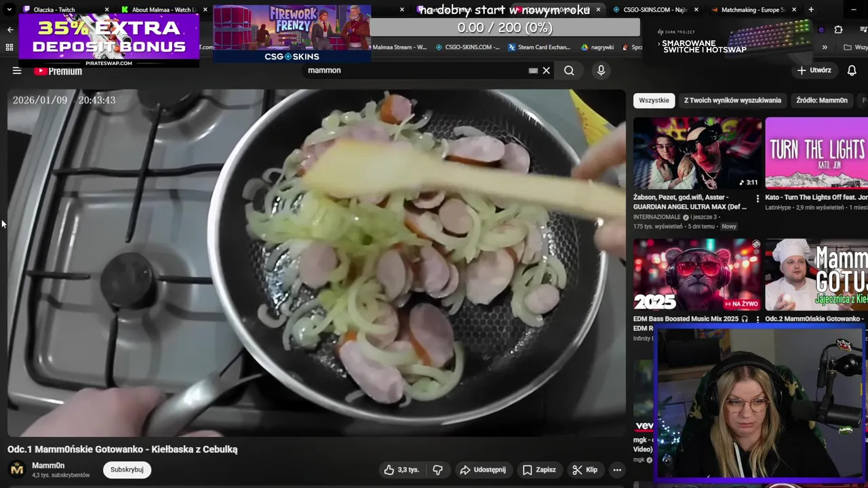Expand hidden bookmarks with the chevron
The image size is (868, 488).
(x=825, y=47)
